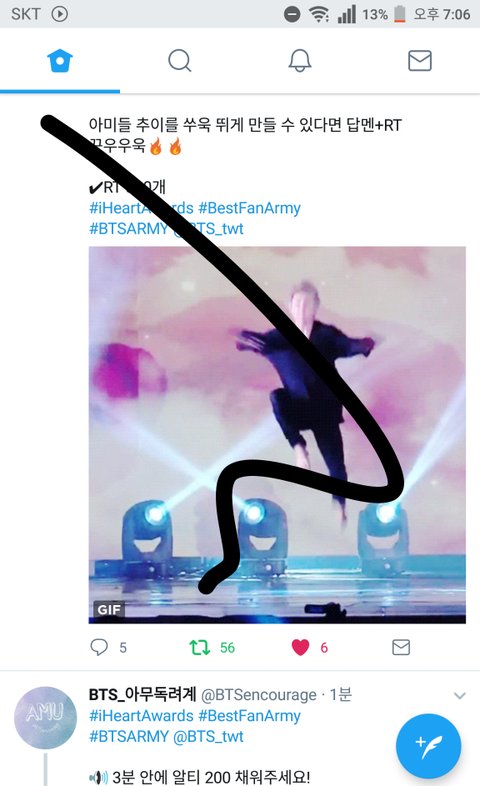Toggle retweet on the GIF tweet

coord(200,647)
